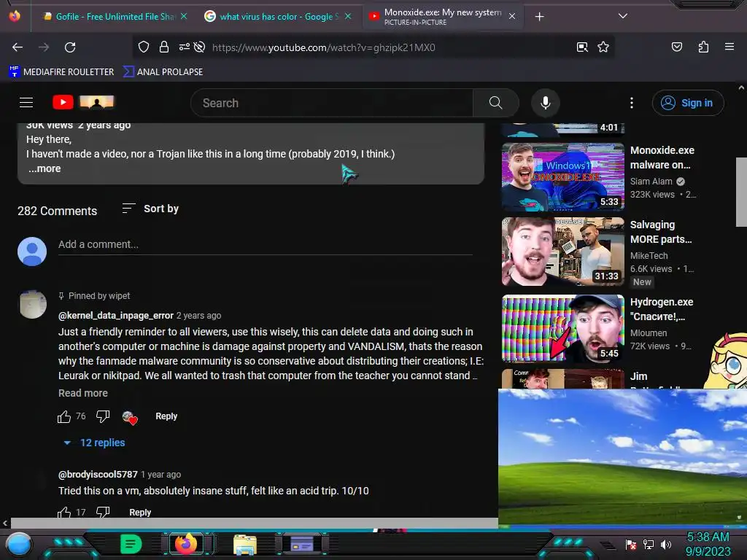This screenshot has width=747, height=560.
Task: Open the YouTube guide hamburger menu
Action: pos(26,102)
